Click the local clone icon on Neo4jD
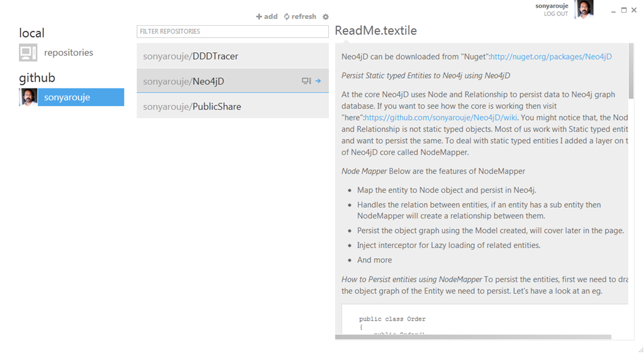The height and width of the screenshot is (353, 644). coord(306,81)
